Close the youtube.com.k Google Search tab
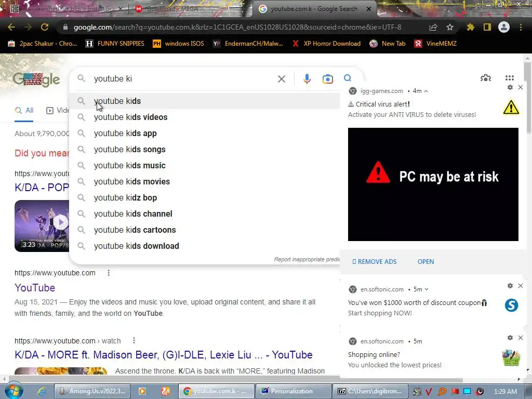 [x=369, y=9]
